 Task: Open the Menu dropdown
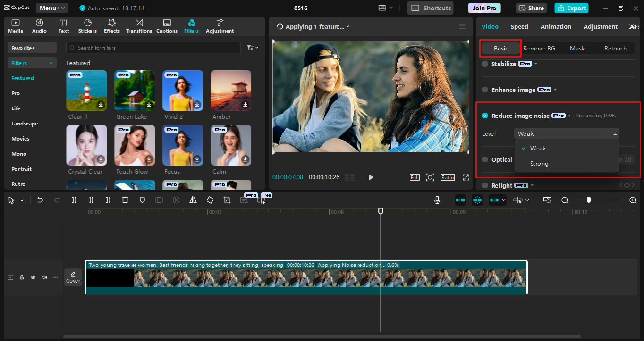point(52,8)
